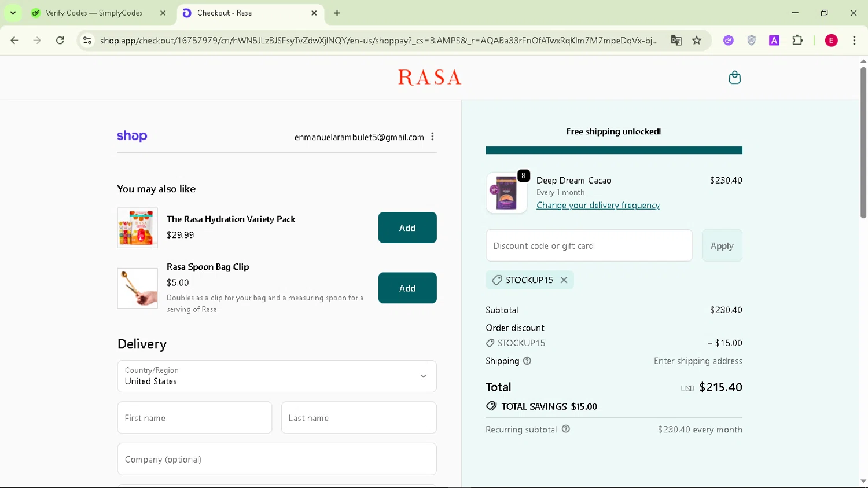Click the TOTAL SAVINGS $15.00 text

point(549,406)
